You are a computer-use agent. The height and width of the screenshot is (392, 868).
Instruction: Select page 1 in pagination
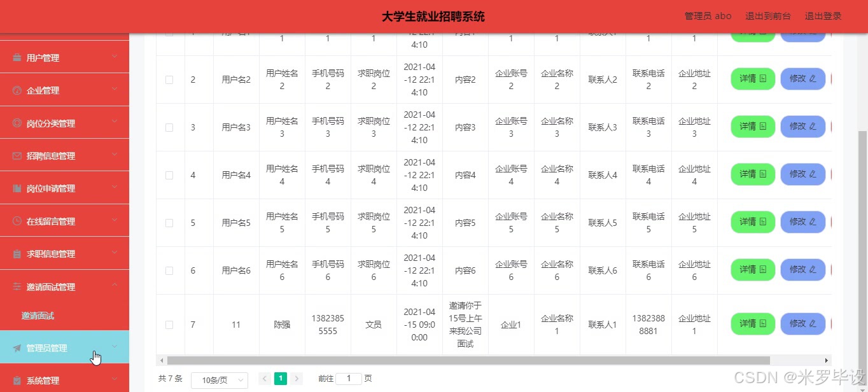pyautogui.click(x=281, y=379)
